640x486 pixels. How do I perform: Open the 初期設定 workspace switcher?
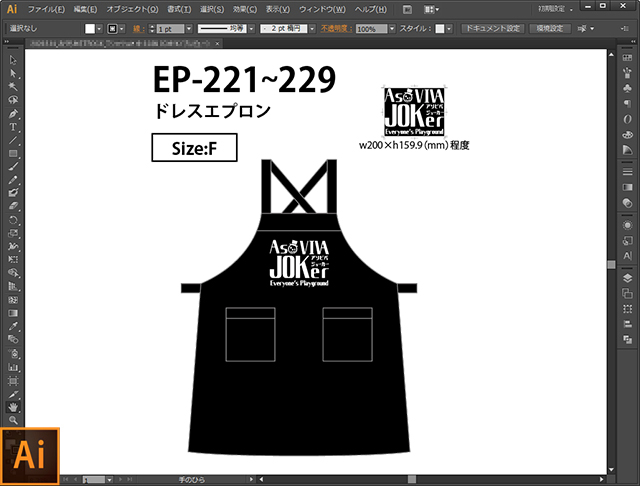[x=555, y=9]
